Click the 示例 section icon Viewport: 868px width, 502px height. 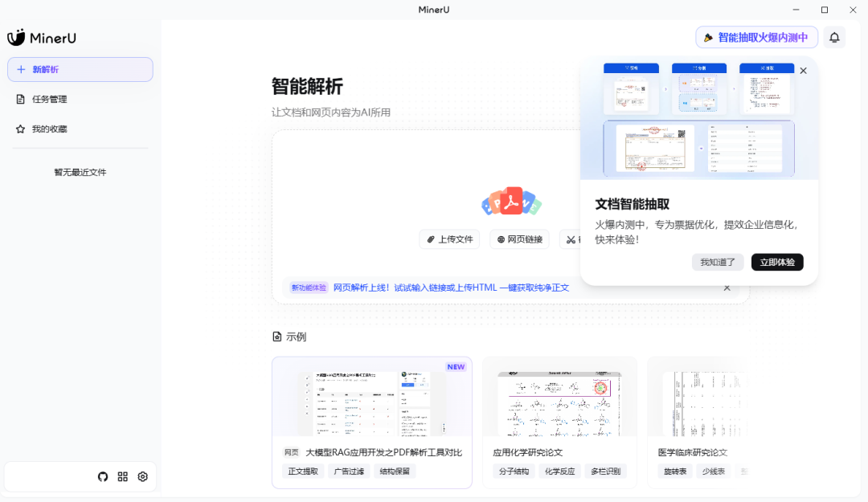click(277, 337)
